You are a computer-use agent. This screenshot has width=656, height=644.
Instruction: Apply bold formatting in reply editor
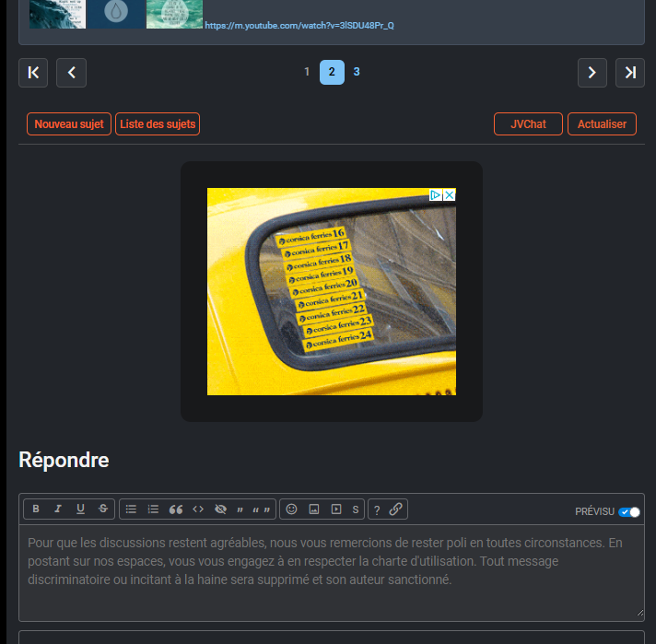[36, 509]
